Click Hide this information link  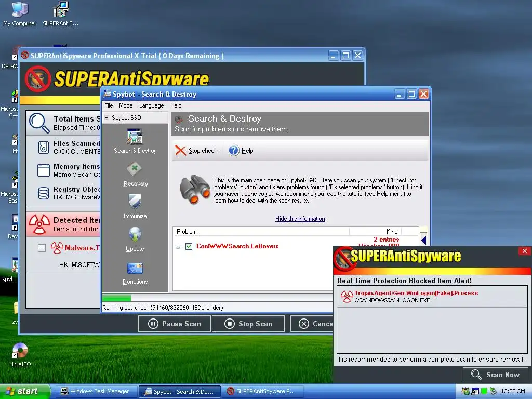[x=300, y=219]
